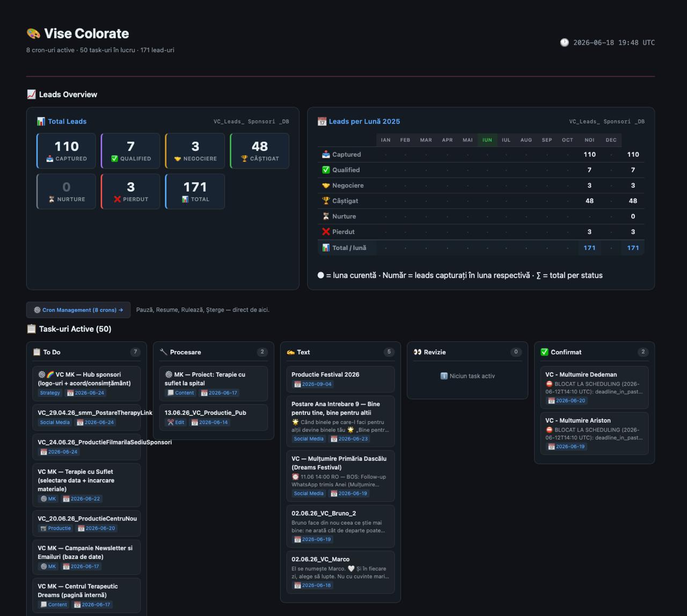Click the writing hand icon in Text header
The height and width of the screenshot is (616, 687).
290,352
